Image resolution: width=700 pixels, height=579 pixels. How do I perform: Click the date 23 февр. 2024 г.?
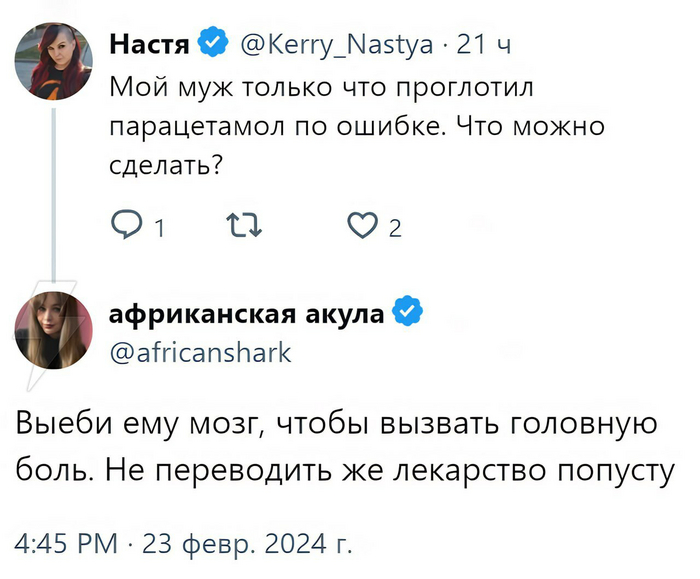pos(247,545)
